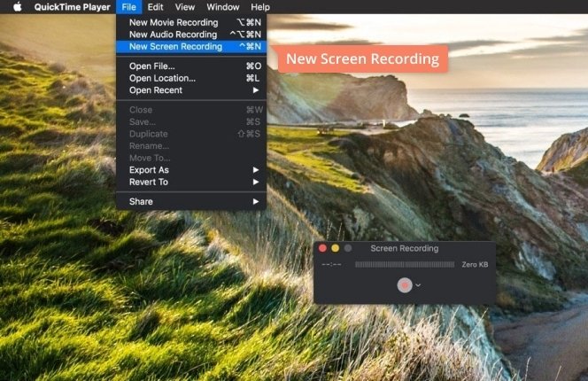Click the audio level meter bar

pyautogui.click(x=405, y=265)
